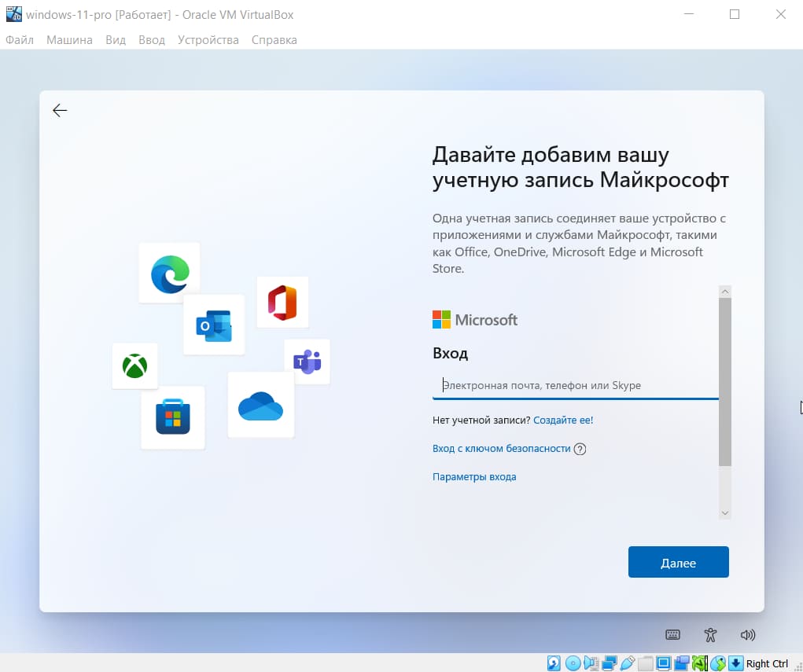Image resolution: width=803 pixels, height=672 pixels.
Task: Go back with the arrow icon
Action: coord(60,110)
